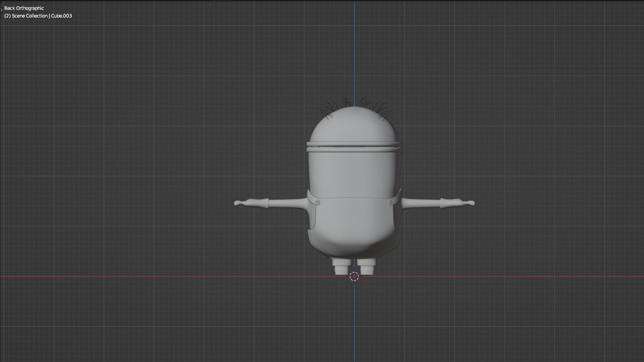The width and height of the screenshot is (644, 362).
Task: Select the goggle strap band around the head
Action: [x=354, y=146]
